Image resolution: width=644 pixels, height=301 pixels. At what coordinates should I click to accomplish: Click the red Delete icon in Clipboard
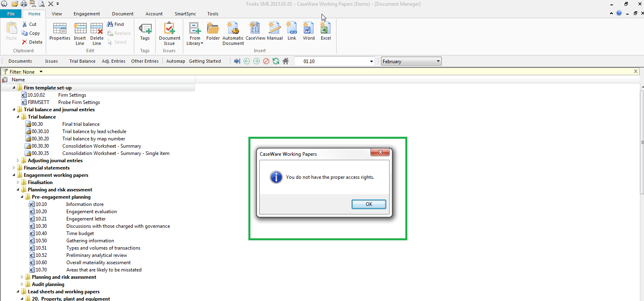pyautogui.click(x=25, y=42)
